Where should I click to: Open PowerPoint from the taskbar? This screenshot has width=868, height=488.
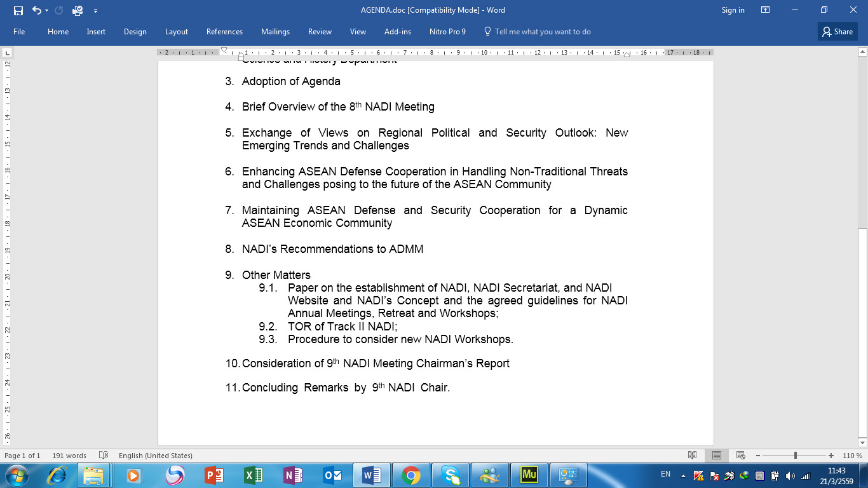[214, 475]
